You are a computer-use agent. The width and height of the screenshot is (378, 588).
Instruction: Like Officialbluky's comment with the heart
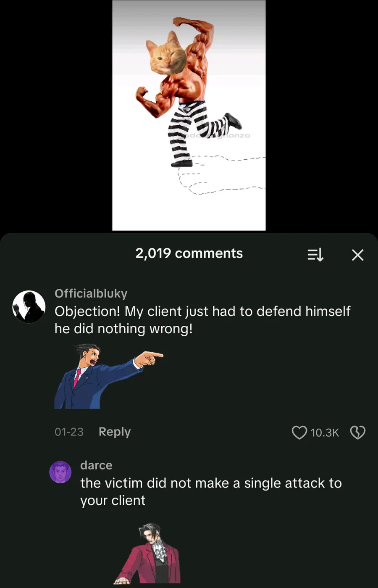pos(299,432)
